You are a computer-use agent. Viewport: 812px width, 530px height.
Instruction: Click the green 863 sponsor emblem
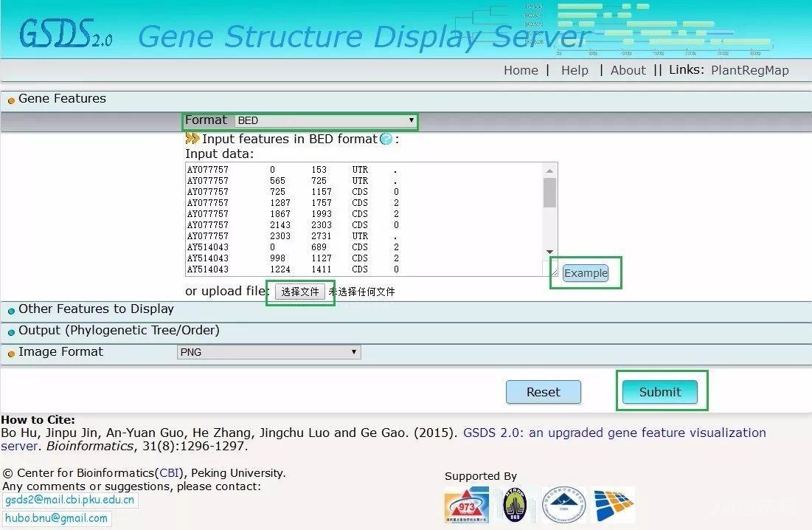[x=515, y=505]
